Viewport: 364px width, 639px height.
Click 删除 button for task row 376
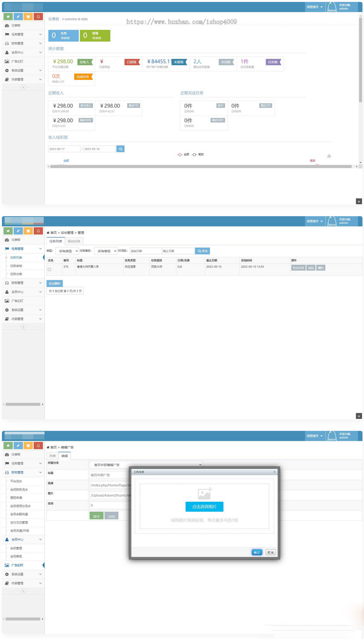pos(321,268)
